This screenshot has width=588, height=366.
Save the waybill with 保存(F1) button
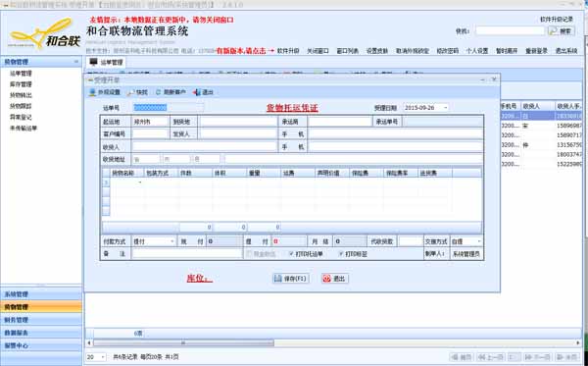pyautogui.click(x=291, y=279)
